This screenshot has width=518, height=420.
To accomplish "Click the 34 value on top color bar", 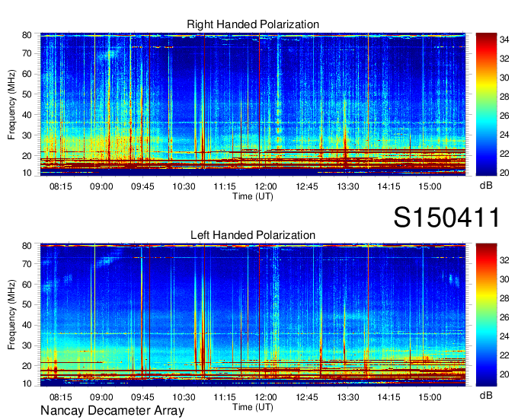I will point(504,40).
